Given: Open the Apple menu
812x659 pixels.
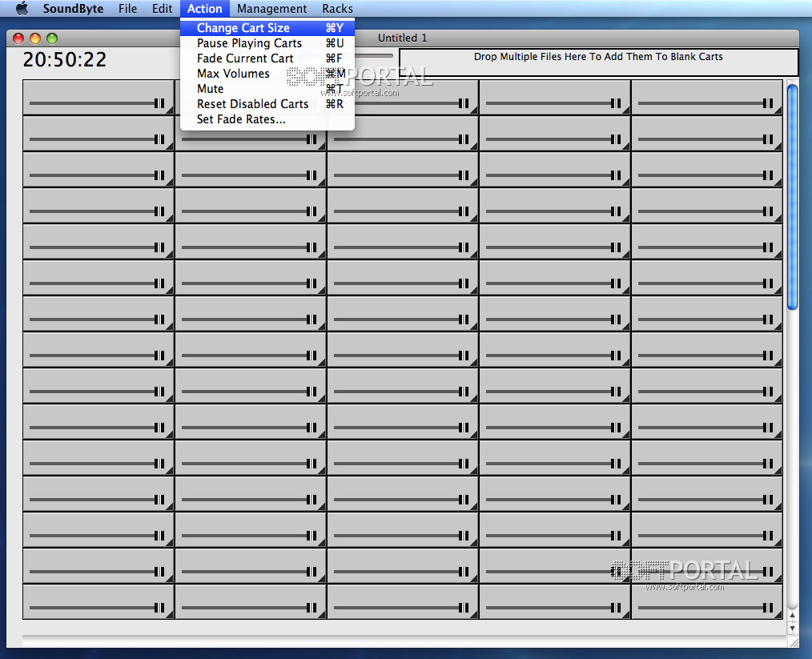Looking at the screenshot, I should click(22, 9).
